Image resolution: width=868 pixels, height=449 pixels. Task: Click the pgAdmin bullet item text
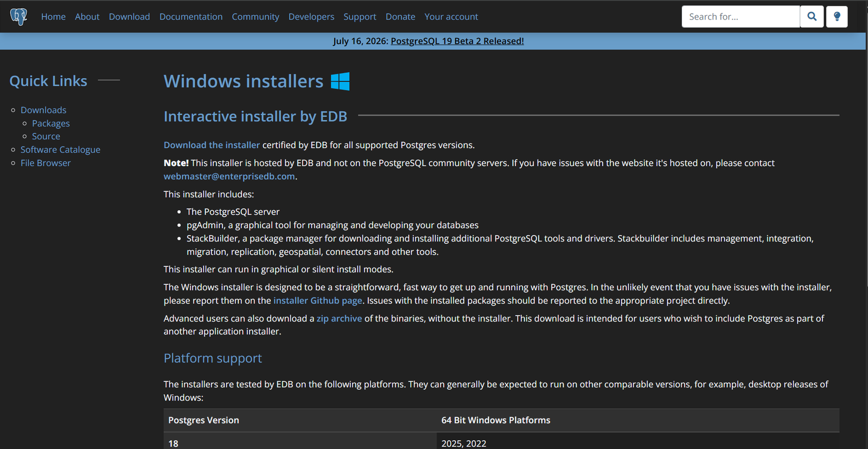coord(333,225)
